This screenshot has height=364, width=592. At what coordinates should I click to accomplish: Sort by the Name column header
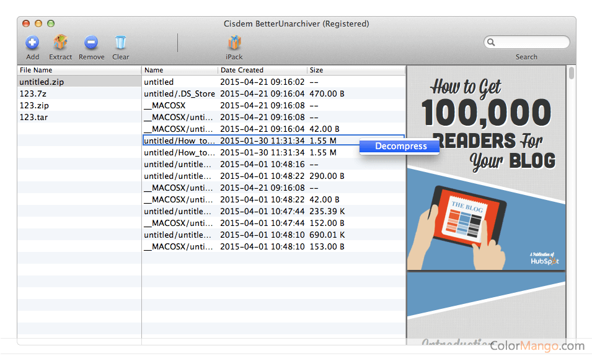(x=180, y=70)
